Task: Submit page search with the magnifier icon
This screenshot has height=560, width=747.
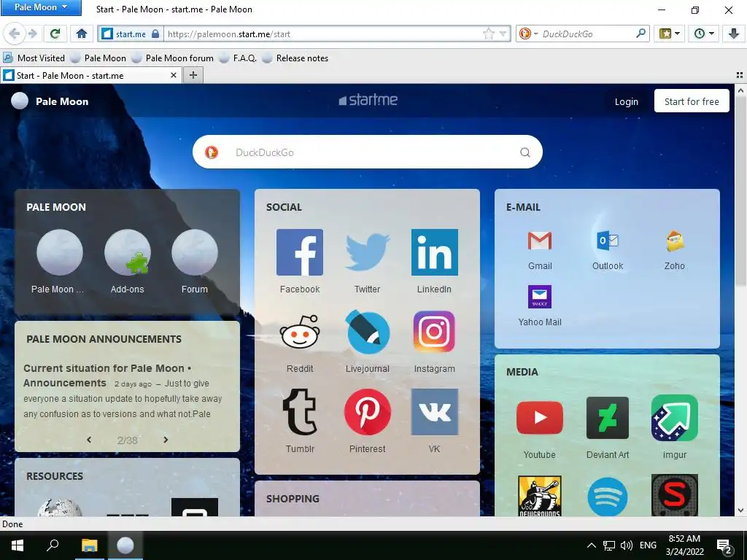Action: pos(525,152)
